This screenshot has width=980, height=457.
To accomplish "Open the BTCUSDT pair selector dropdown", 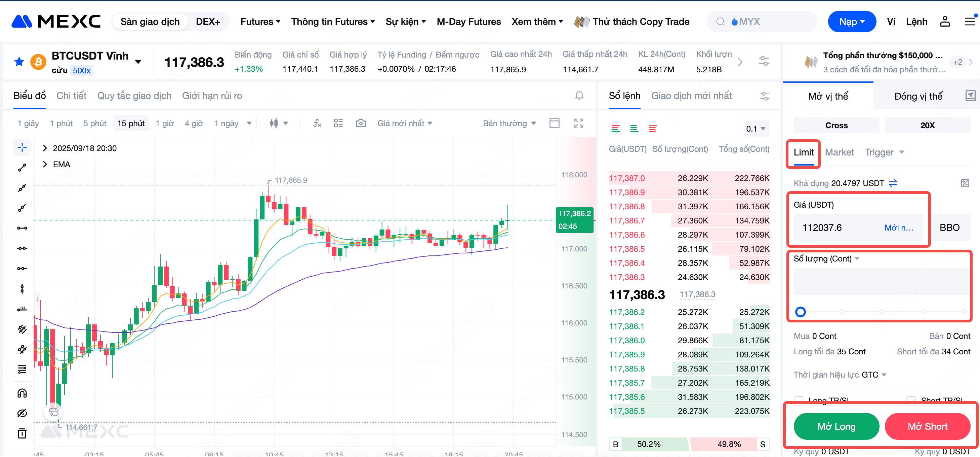I will pyautogui.click(x=138, y=62).
